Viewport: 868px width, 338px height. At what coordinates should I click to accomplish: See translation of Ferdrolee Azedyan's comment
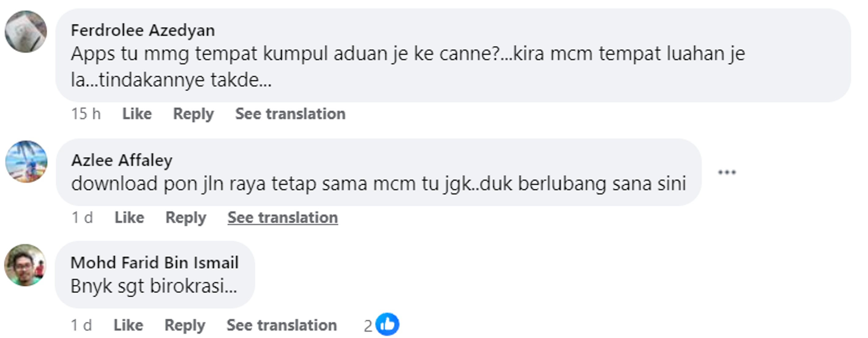[x=290, y=114]
